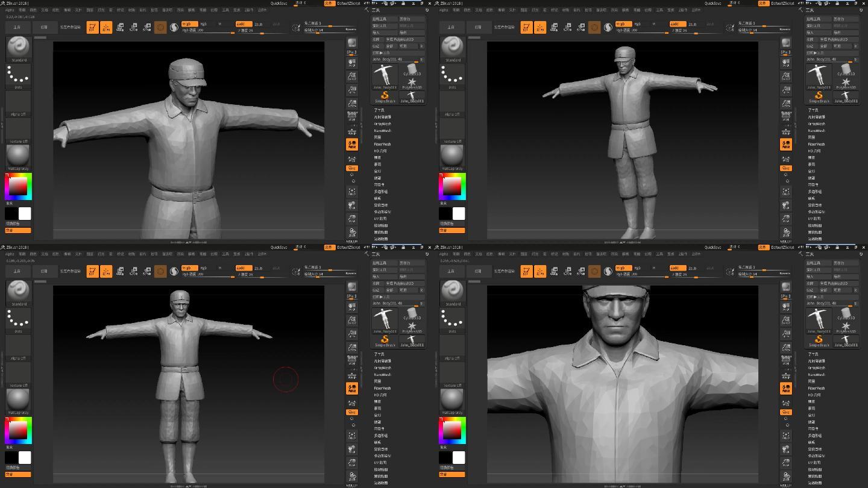Click GoZ button in bottom-left window tool panel

[x=376, y=290]
